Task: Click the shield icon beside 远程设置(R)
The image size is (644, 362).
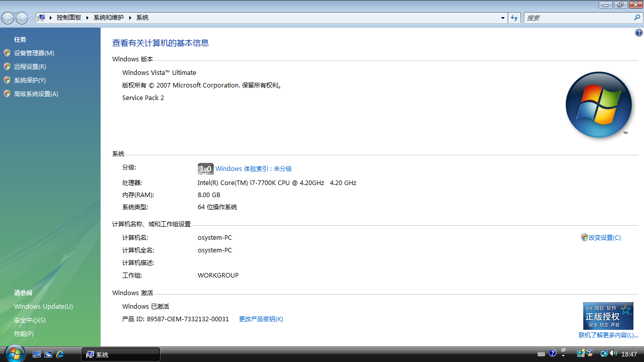Action: (x=7, y=66)
